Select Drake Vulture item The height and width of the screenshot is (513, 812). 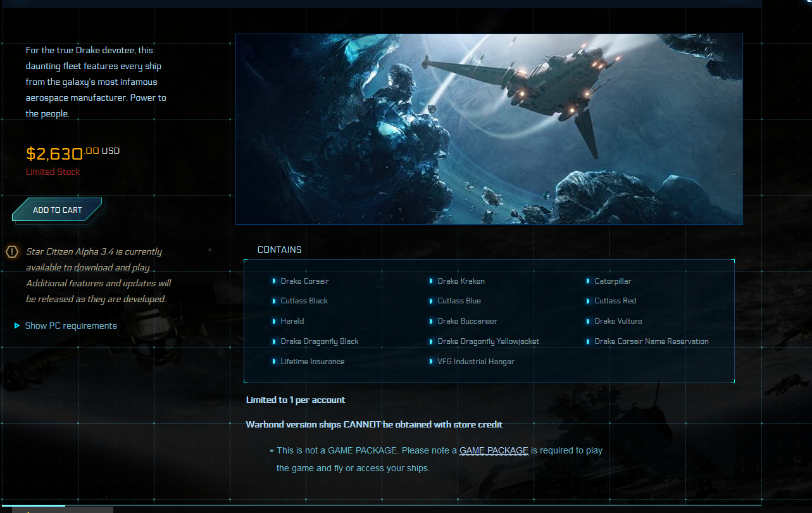point(618,321)
